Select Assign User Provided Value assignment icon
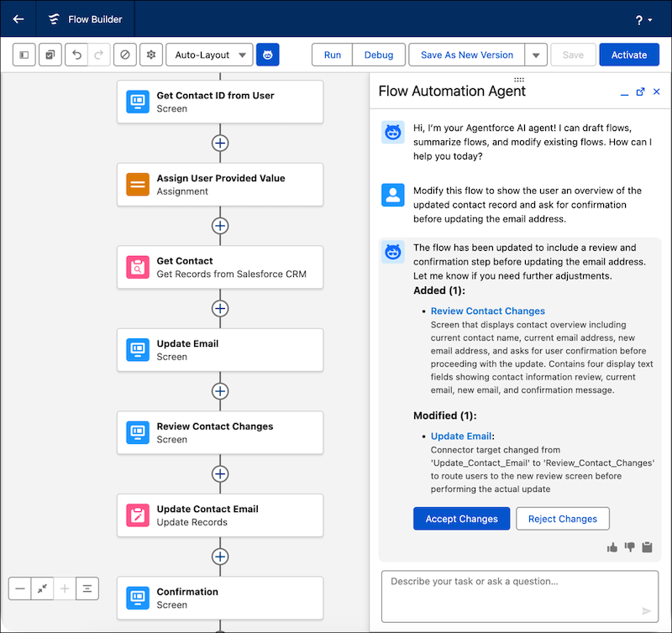This screenshot has height=633, width=672. point(138,184)
